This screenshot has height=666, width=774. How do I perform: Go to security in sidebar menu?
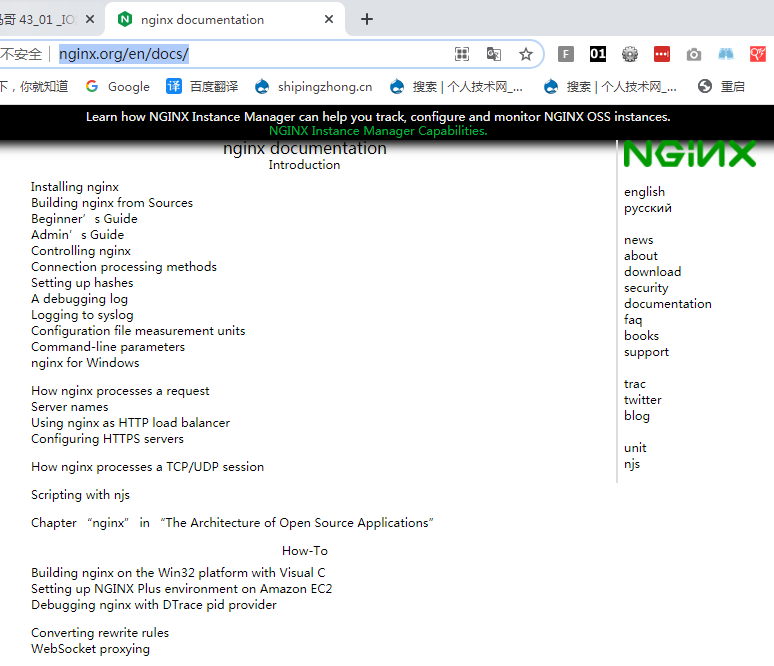[646, 288]
